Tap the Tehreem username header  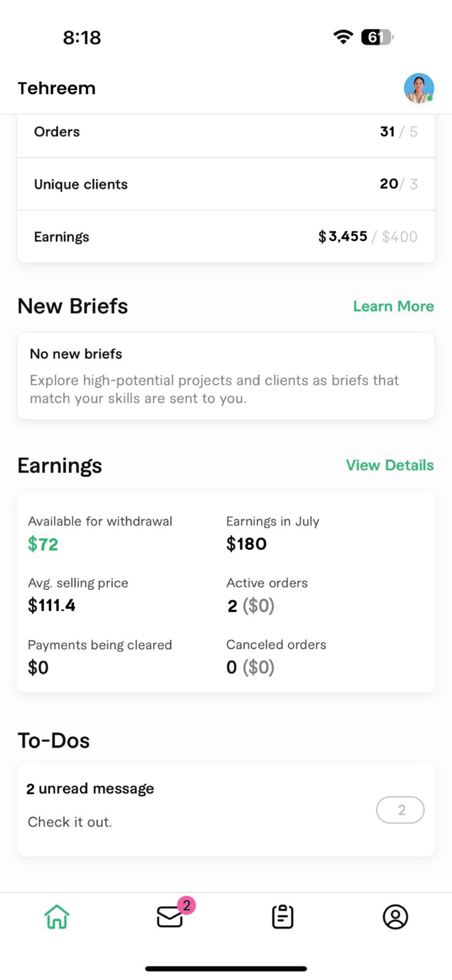(57, 88)
